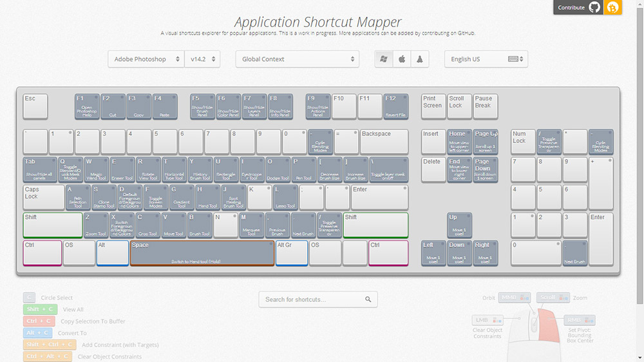Click the C Crop Tool key

pyautogui.click(x=148, y=225)
